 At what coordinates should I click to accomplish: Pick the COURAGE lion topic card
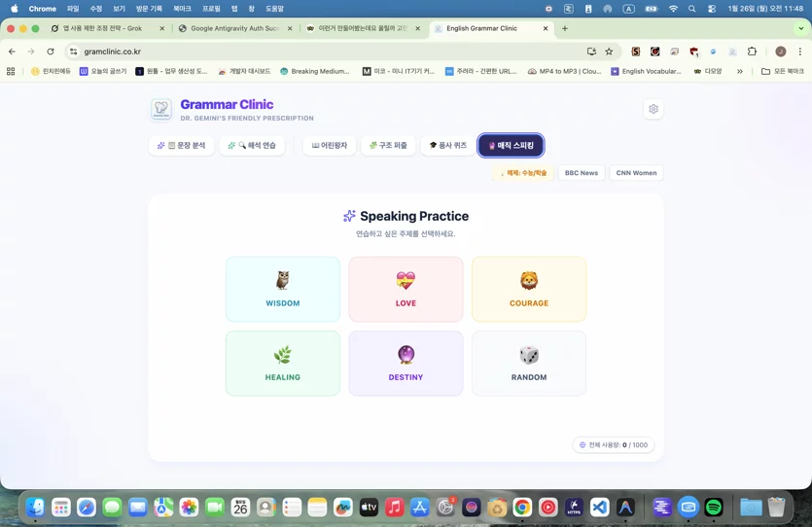click(x=529, y=289)
